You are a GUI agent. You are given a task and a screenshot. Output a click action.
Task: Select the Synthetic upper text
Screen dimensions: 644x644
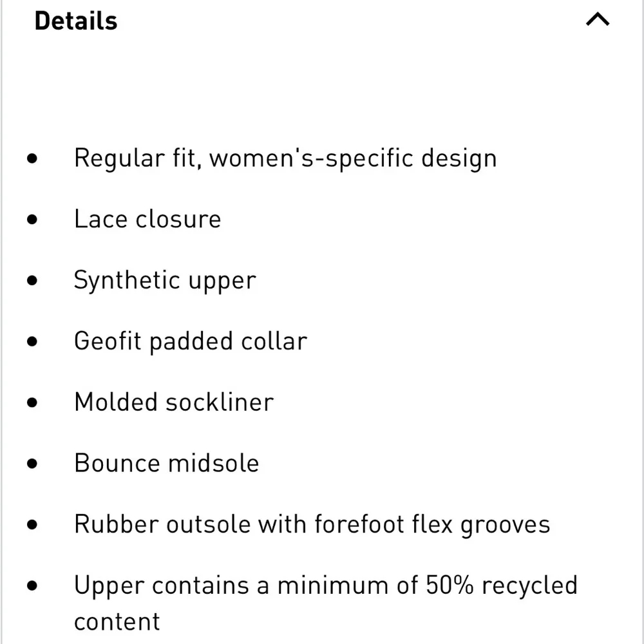pyautogui.click(x=165, y=281)
